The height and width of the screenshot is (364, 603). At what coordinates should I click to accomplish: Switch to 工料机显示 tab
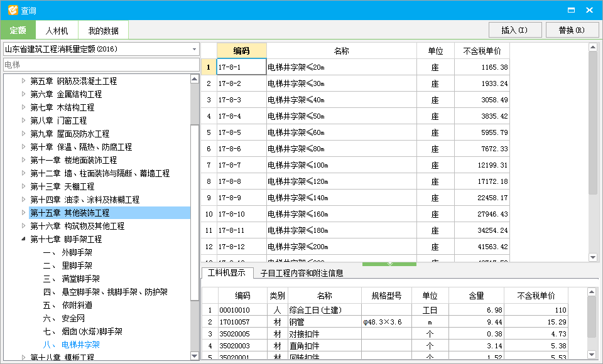pyautogui.click(x=227, y=273)
